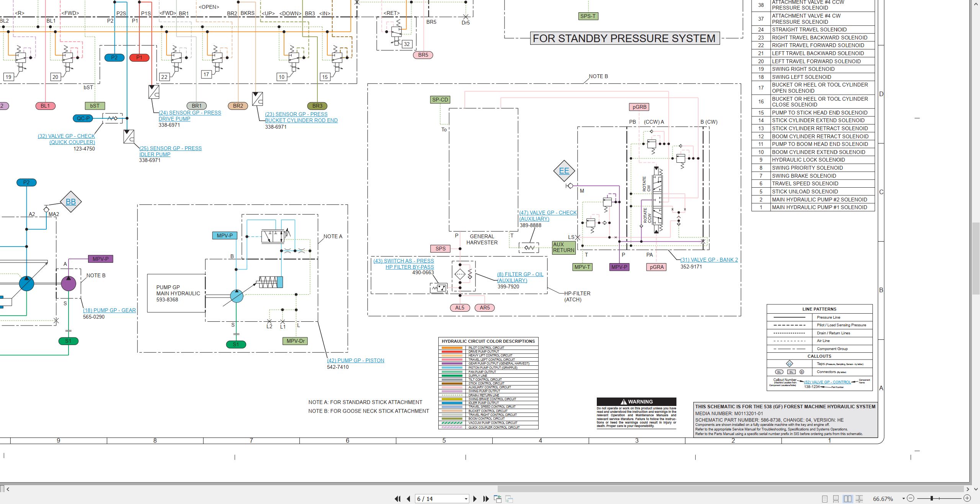
Task: Click the pink BR5 connector
Action: tap(423, 55)
